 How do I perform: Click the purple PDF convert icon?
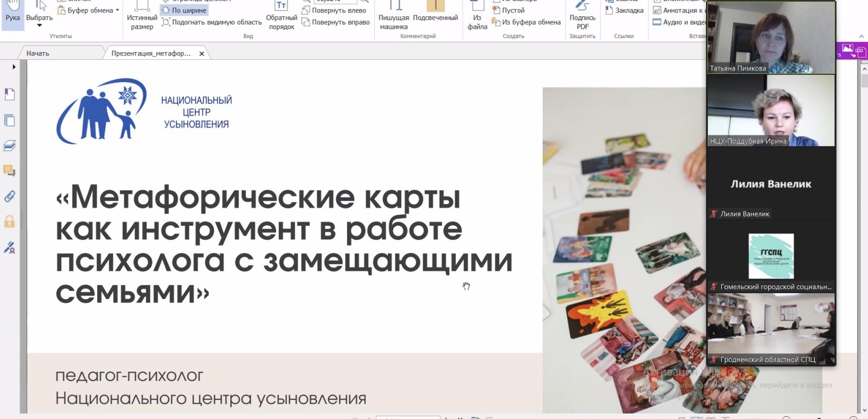click(x=860, y=52)
